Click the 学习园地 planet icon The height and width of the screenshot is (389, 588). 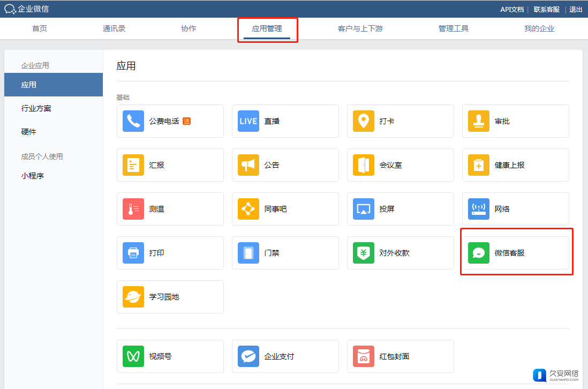pyautogui.click(x=133, y=297)
